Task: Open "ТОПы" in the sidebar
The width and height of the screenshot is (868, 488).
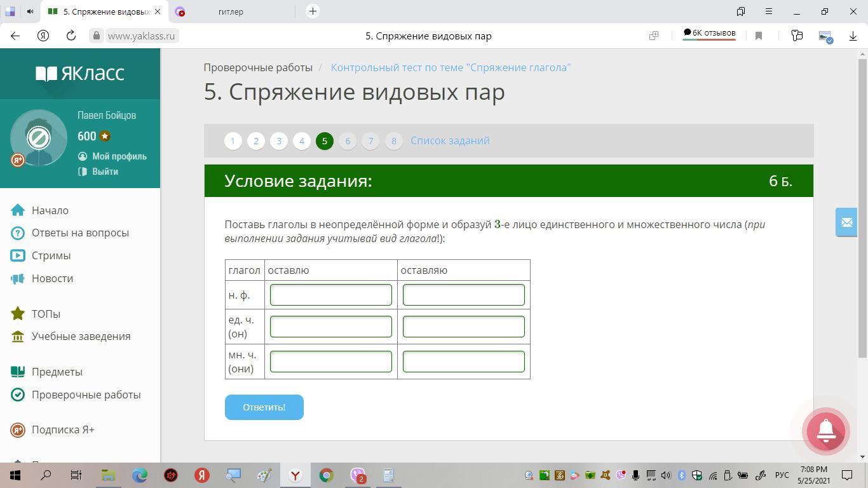Action: coord(46,314)
